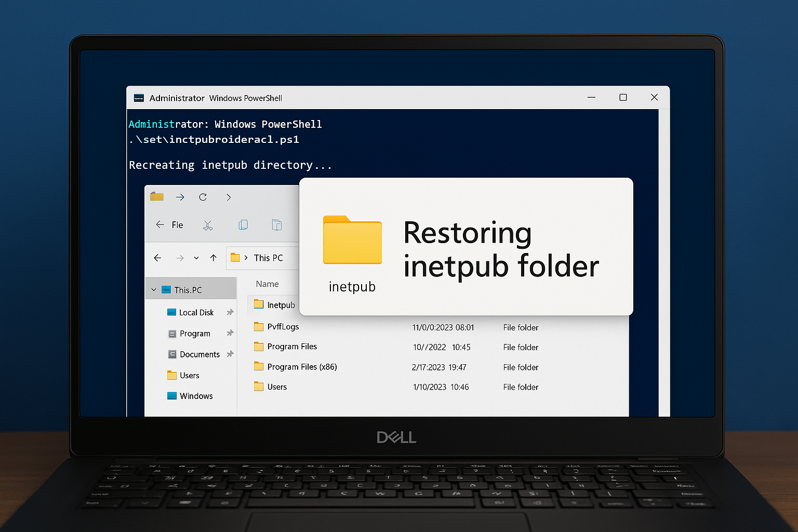This screenshot has width=798, height=532.
Task: Click the chevron in Explorer title row
Action: [229, 197]
